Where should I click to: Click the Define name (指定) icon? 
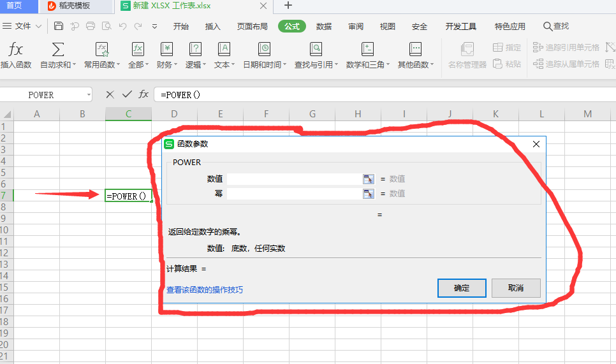point(498,48)
